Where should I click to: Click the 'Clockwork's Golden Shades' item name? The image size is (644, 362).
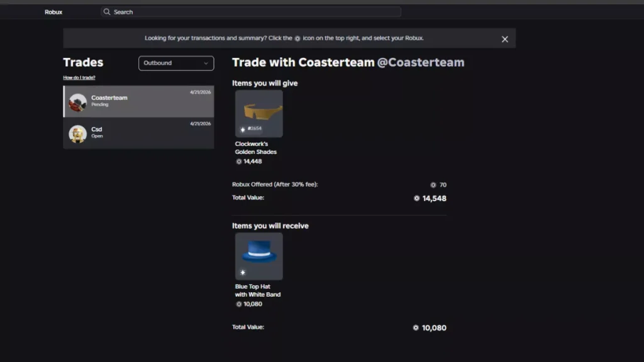(x=255, y=148)
